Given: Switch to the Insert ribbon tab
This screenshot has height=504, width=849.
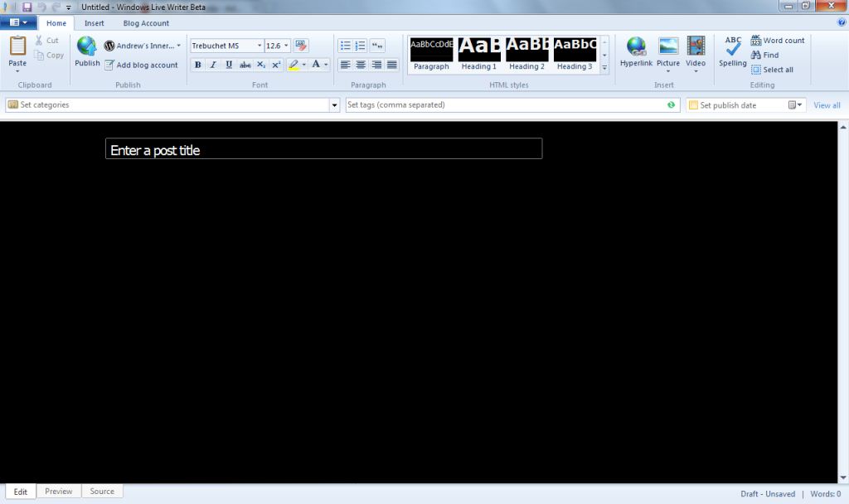Looking at the screenshot, I should click(x=95, y=23).
